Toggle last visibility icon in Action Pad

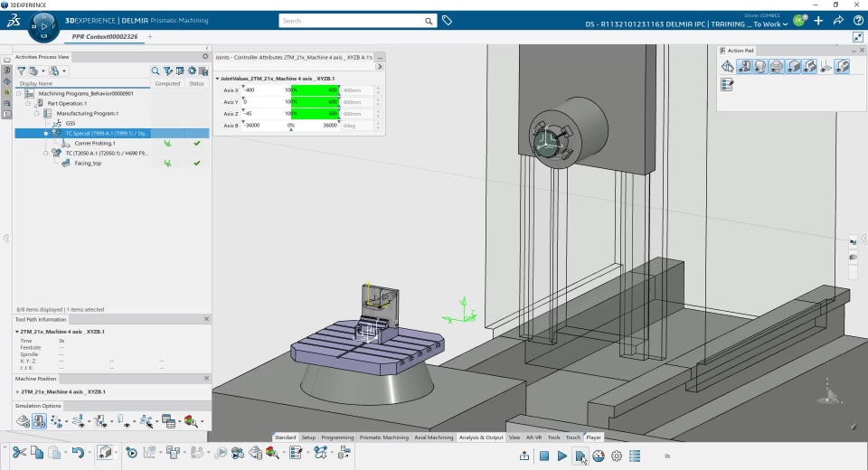(x=842, y=66)
